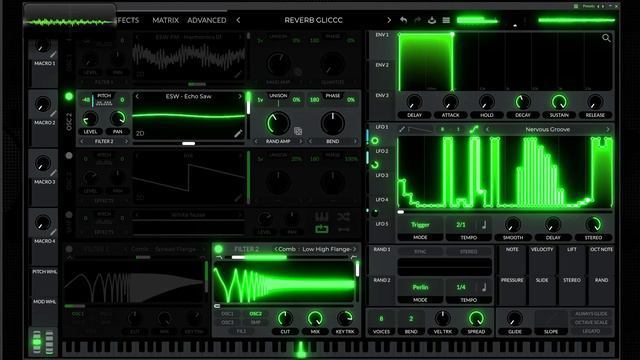This screenshot has height=360, width=640.
Task: Click the FIL1 button in Filter 2
Action: pyautogui.click(x=241, y=331)
